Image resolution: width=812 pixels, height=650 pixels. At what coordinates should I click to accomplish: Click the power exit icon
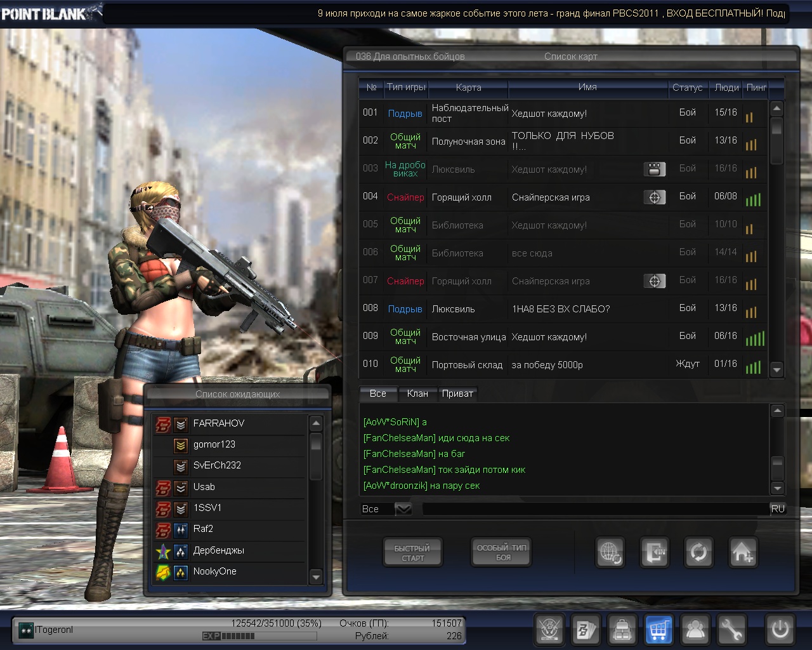coord(780,630)
